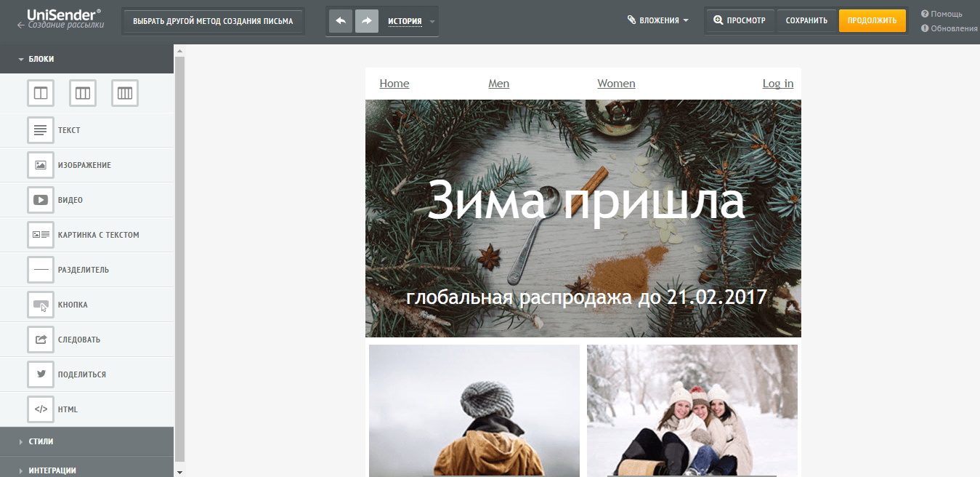
Task: Select the Разделитель block icon
Action: 41,270
